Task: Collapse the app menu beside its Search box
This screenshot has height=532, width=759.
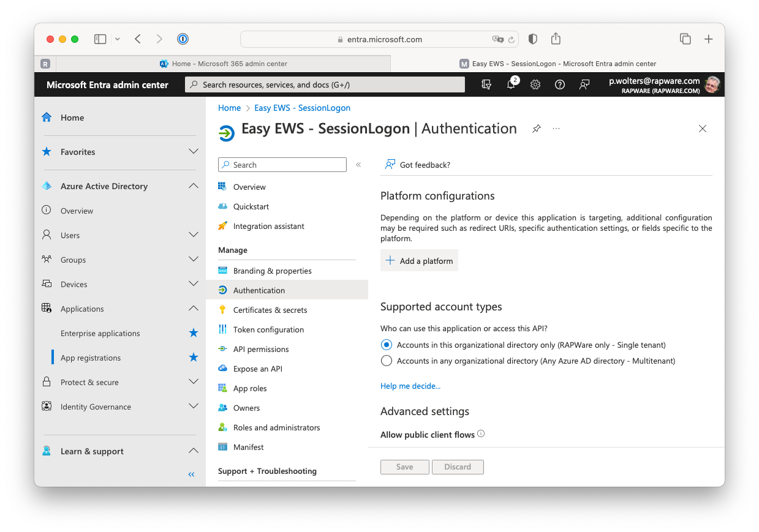Action: [358, 165]
